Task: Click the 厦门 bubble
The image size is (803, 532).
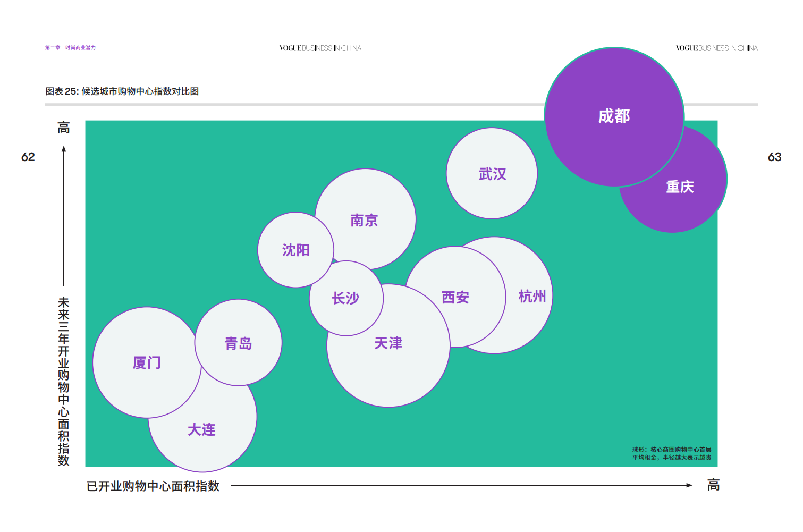Action: click(146, 363)
